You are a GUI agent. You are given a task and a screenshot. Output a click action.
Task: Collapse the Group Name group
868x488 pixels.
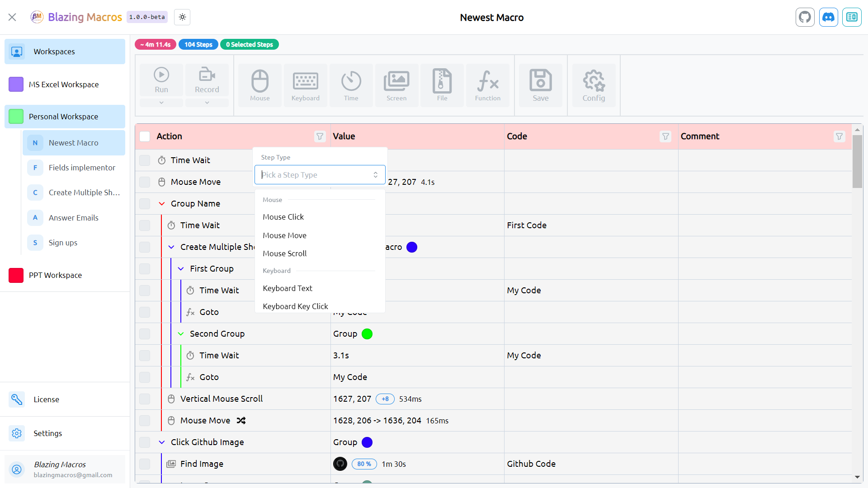point(162,204)
